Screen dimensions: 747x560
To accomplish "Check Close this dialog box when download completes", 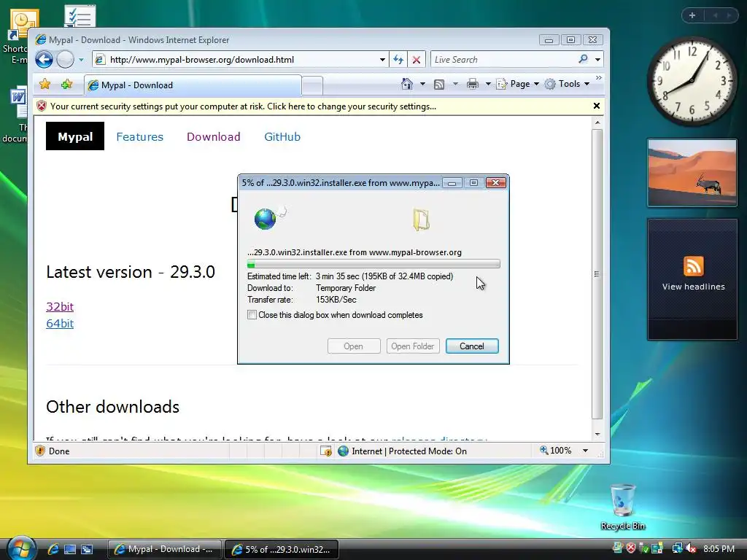I will [252, 315].
